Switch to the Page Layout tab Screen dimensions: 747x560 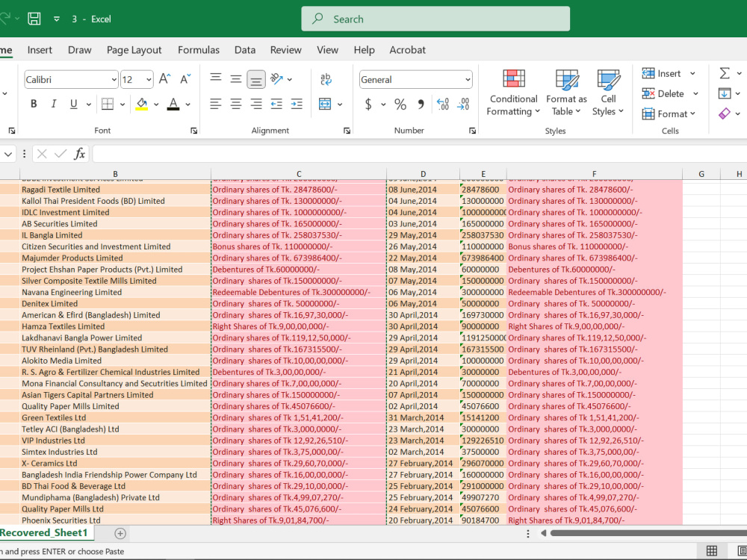click(134, 50)
